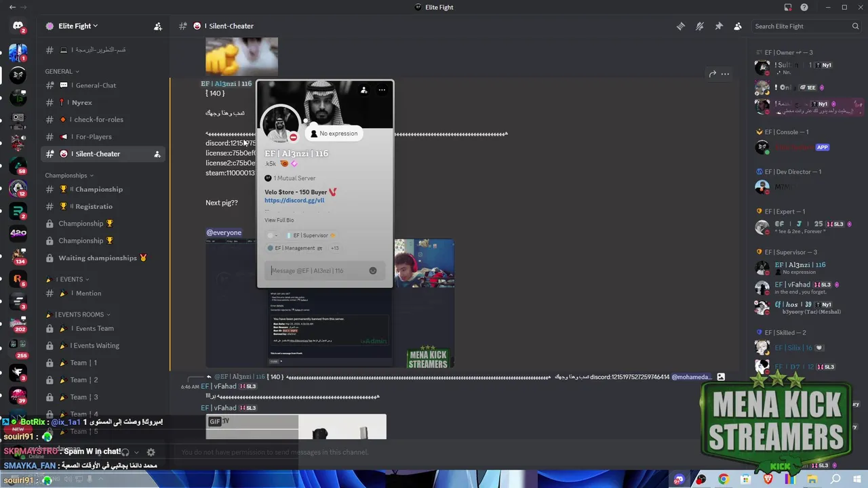The image size is (868, 488).
Task: Open the Threads icon in channel header
Action: click(x=680, y=26)
